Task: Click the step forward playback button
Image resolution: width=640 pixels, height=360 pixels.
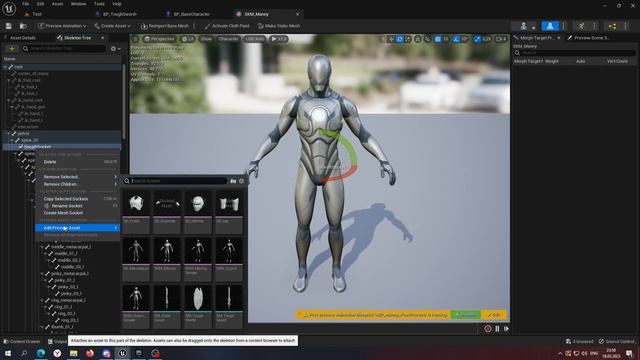Action: pos(507,329)
